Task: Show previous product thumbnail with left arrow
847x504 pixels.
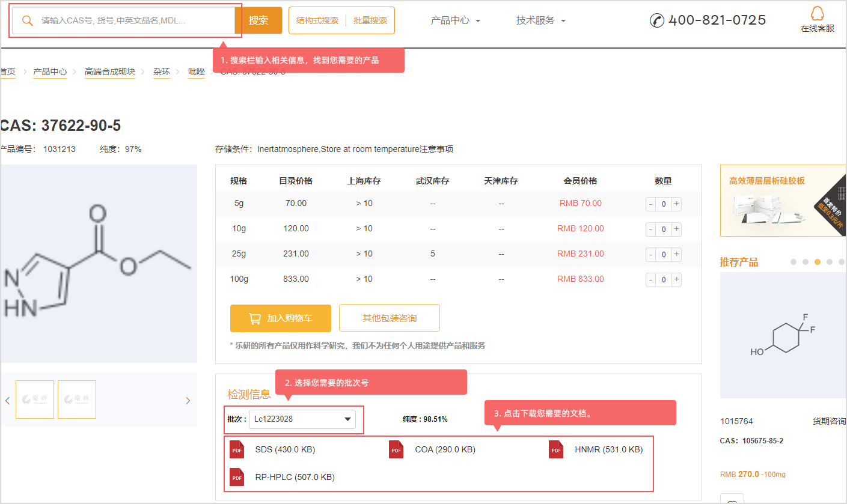Action: pyautogui.click(x=7, y=401)
